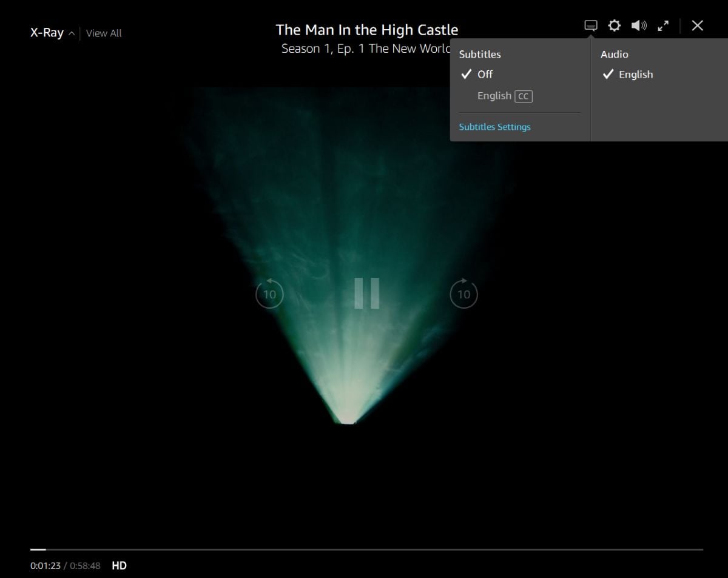The height and width of the screenshot is (578, 728).
Task: Close the video player with X
Action: point(698,25)
